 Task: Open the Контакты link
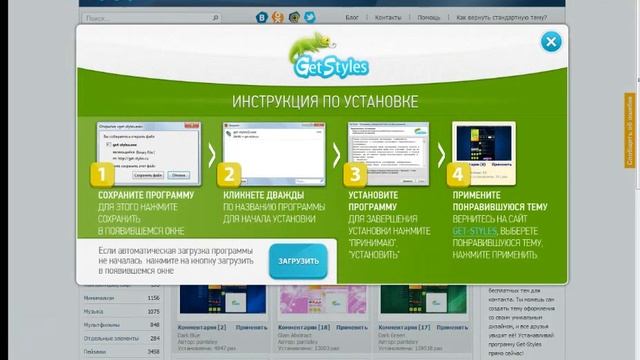click(x=388, y=18)
